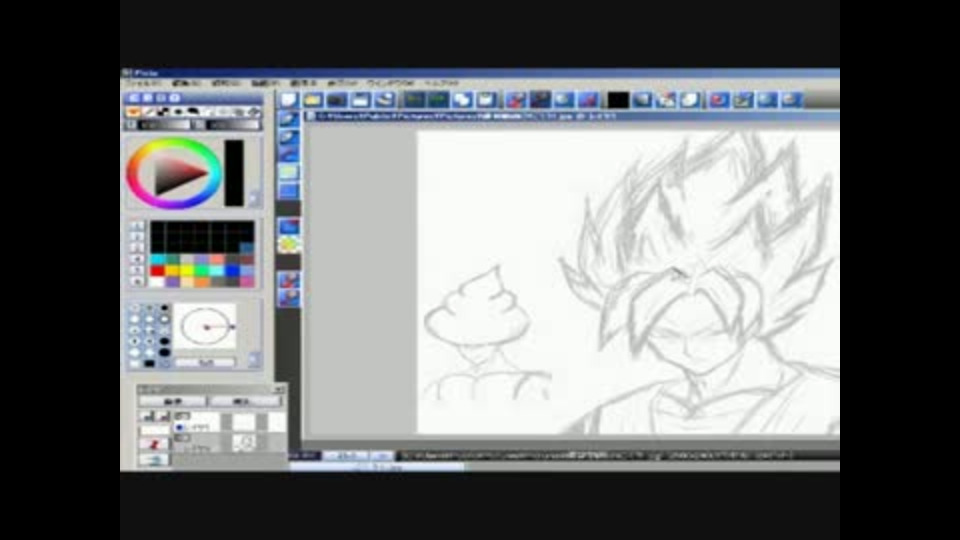Viewport: 960px width, 540px height.
Task: Click the copy (two pages) toolbar icon
Action: [463, 100]
